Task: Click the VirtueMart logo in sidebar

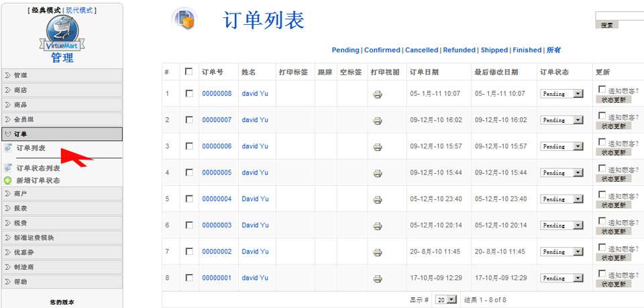Action: tap(62, 34)
